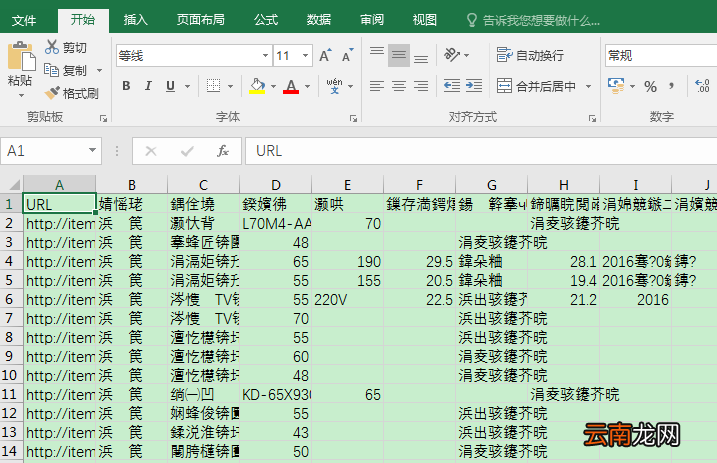Decrease font size with small A

coord(348,56)
